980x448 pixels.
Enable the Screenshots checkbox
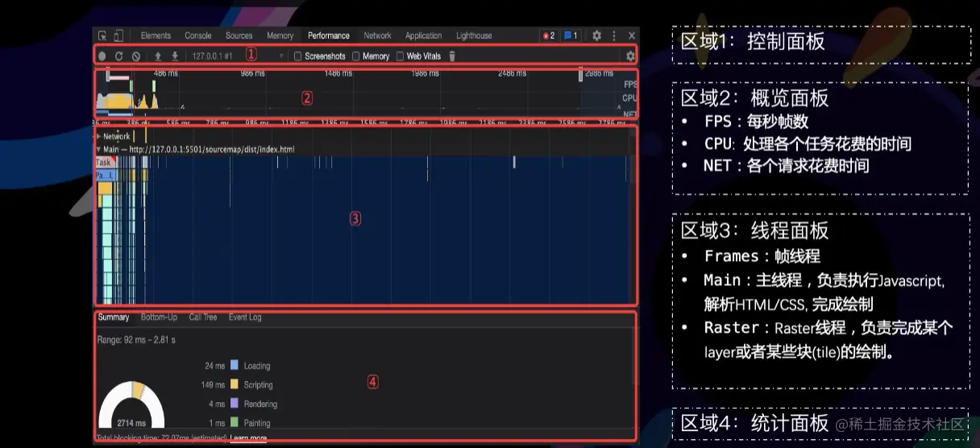298,56
